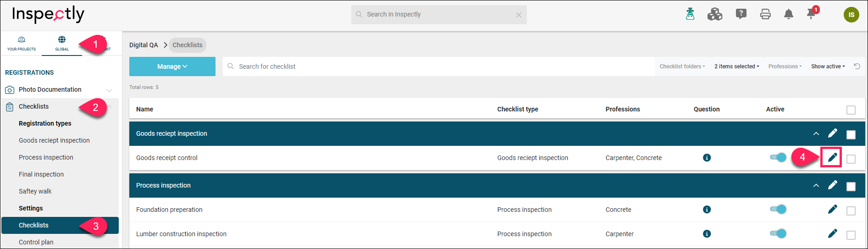
Task: Click the Goods receipt control name
Action: [167, 158]
